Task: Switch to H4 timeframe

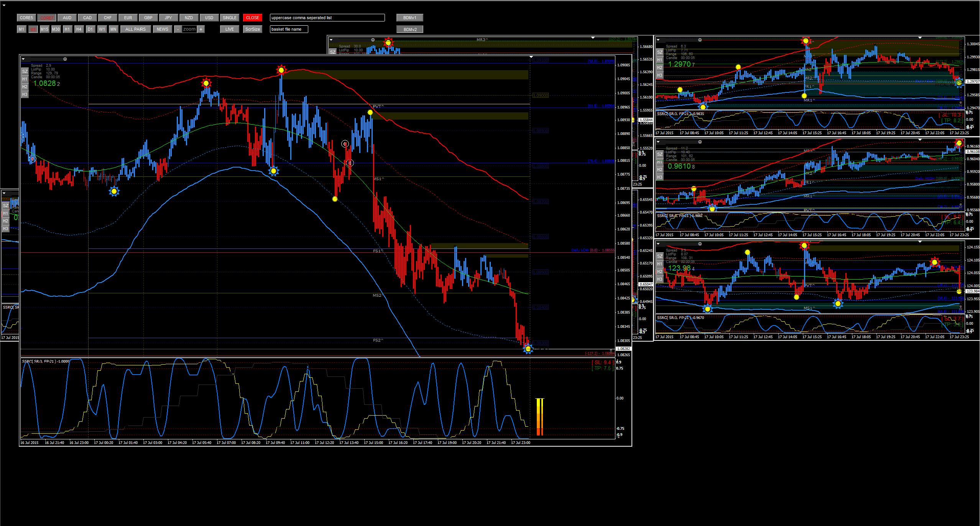Action: point(79,29)
